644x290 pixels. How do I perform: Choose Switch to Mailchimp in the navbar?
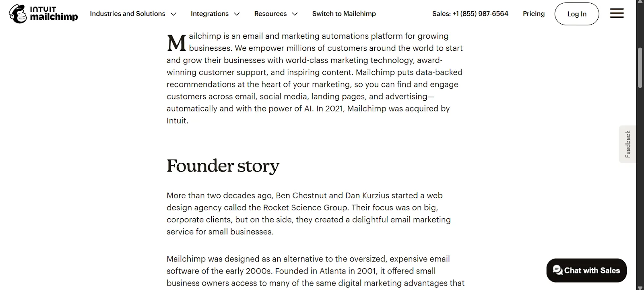coord(344,13)
